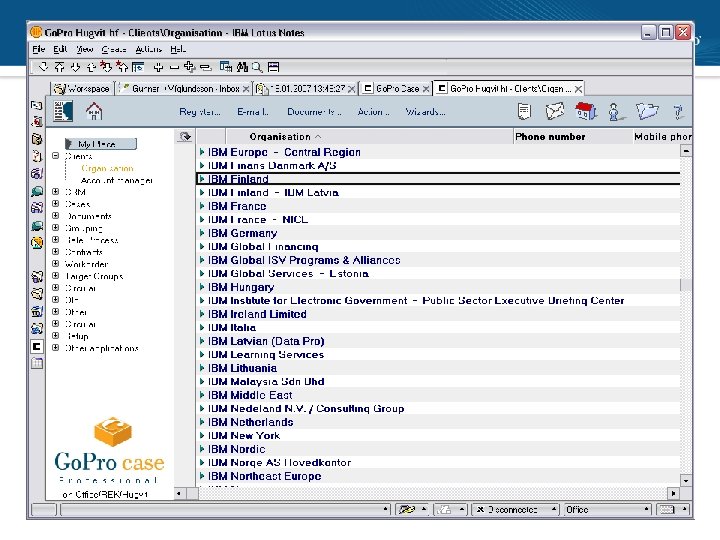This screenshot has width=720, height=540.
Task: Click the GoPro case orange logo
Action: point(112,432)
